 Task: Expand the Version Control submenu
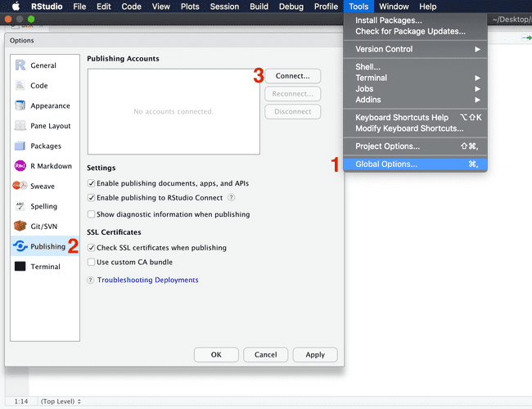coord(415,49)
